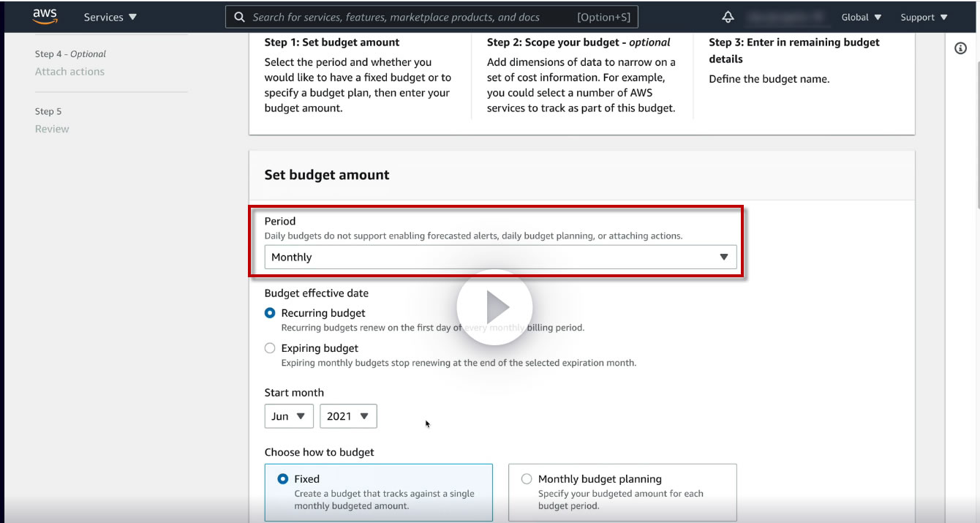Go to Attach actions step
The height and width of the screenshot is (523, 980).
click(69, 72)
